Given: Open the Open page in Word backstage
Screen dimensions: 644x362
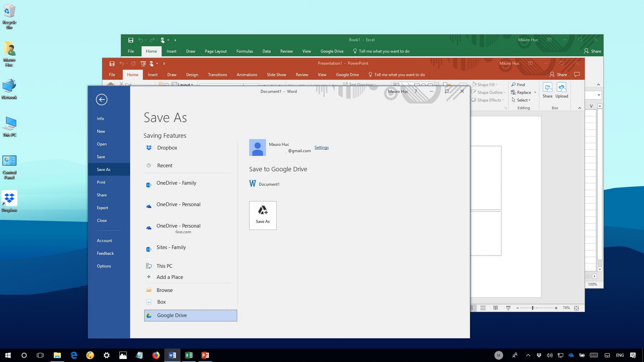Looking at the screenshot, I should point(109,144).
